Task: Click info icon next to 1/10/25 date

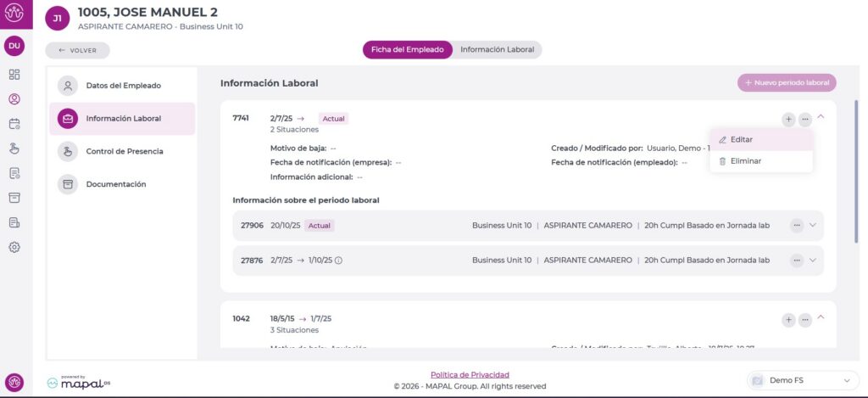Action: [338, 261]
